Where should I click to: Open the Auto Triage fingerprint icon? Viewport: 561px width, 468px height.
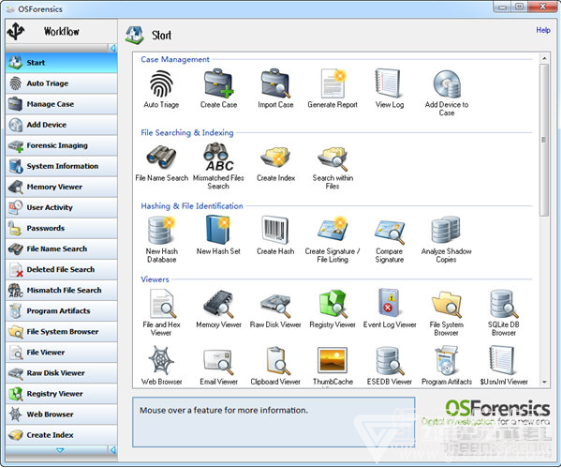click(x=161, y=84)
